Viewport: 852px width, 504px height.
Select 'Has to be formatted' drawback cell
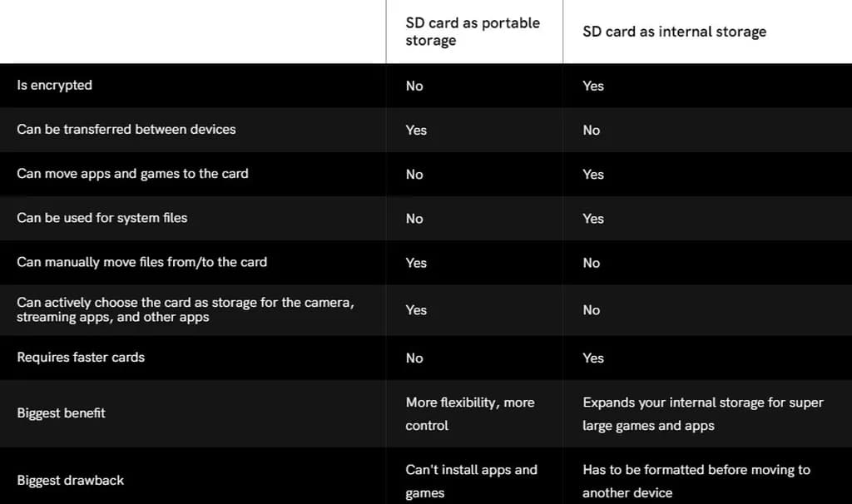click(x=696, y=481)
